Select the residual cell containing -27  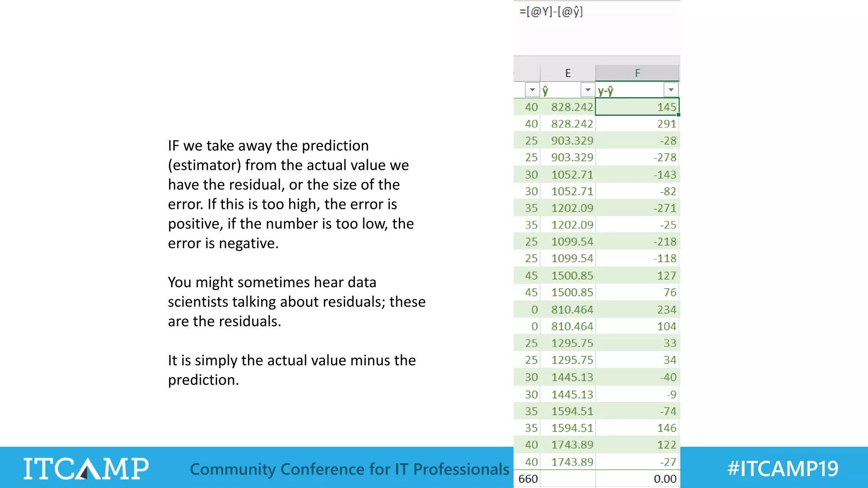pos(637,462)
